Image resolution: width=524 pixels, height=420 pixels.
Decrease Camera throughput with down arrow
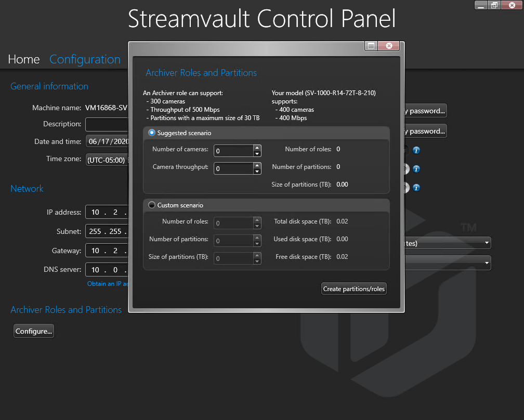[x=257, y=172]
